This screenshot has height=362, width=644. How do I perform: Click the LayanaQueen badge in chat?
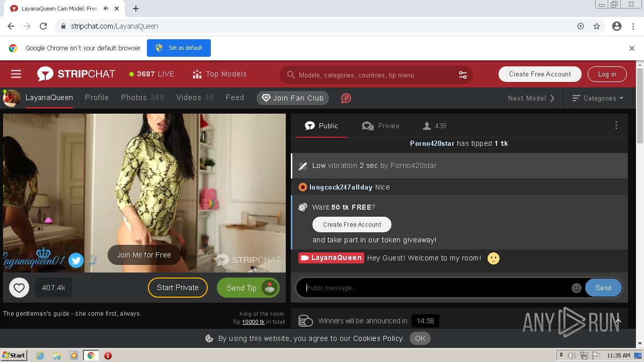[x=331, y=258]
